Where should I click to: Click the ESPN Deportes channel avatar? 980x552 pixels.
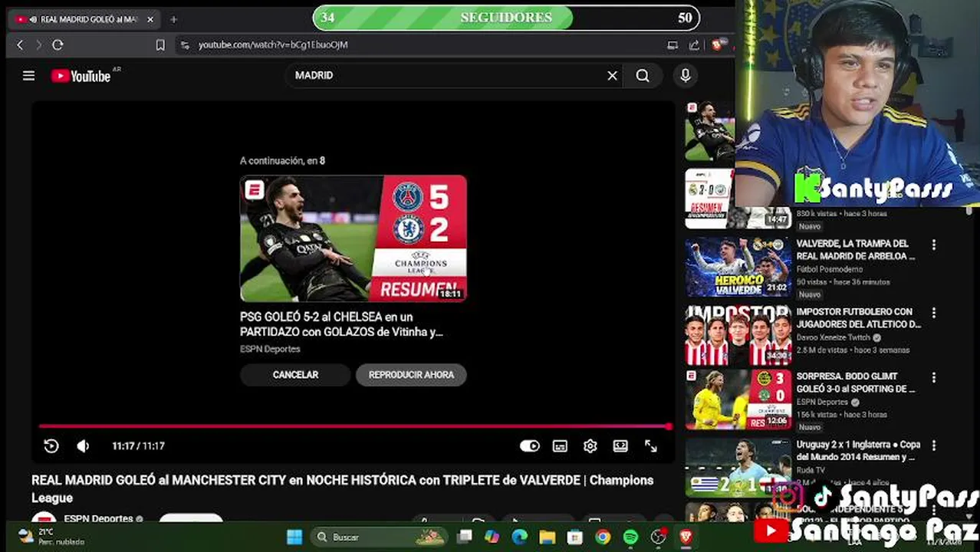point(44,519)
